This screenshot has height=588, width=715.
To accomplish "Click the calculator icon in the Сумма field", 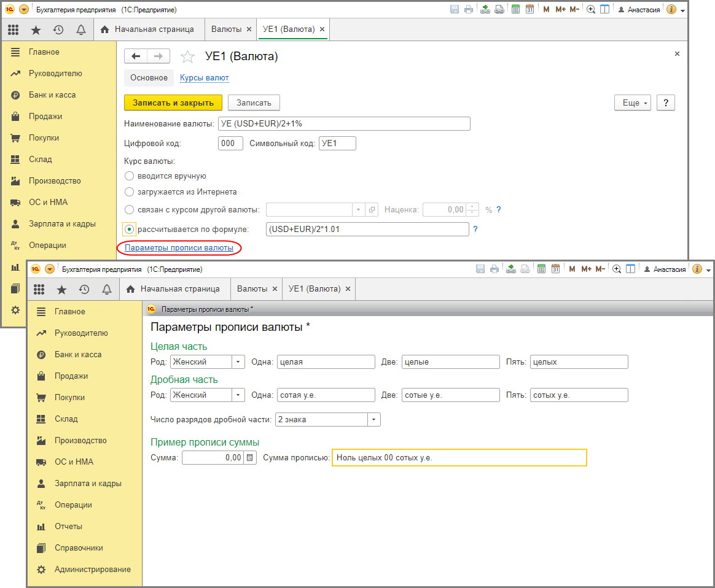I will 250,457.
